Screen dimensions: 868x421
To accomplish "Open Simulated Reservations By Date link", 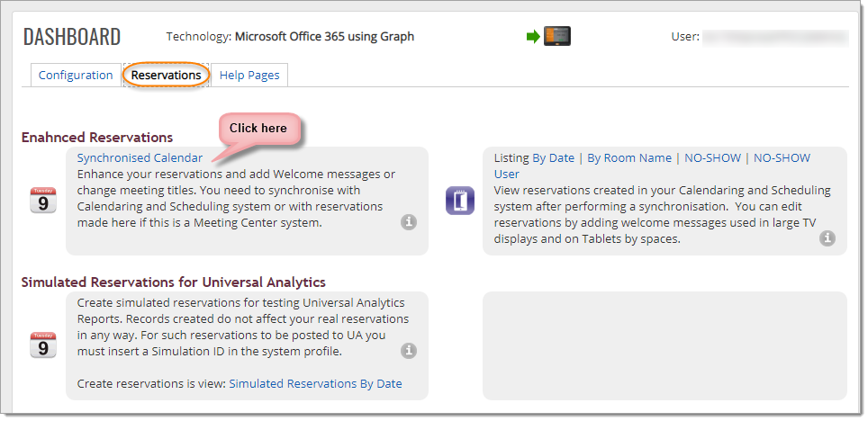I will pyautogui.click(x=315, y=383).
